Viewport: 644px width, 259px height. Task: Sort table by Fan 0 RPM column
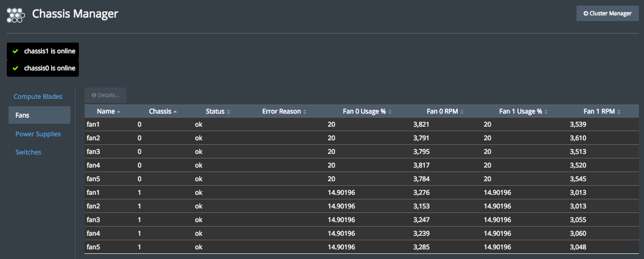[442, 111]
